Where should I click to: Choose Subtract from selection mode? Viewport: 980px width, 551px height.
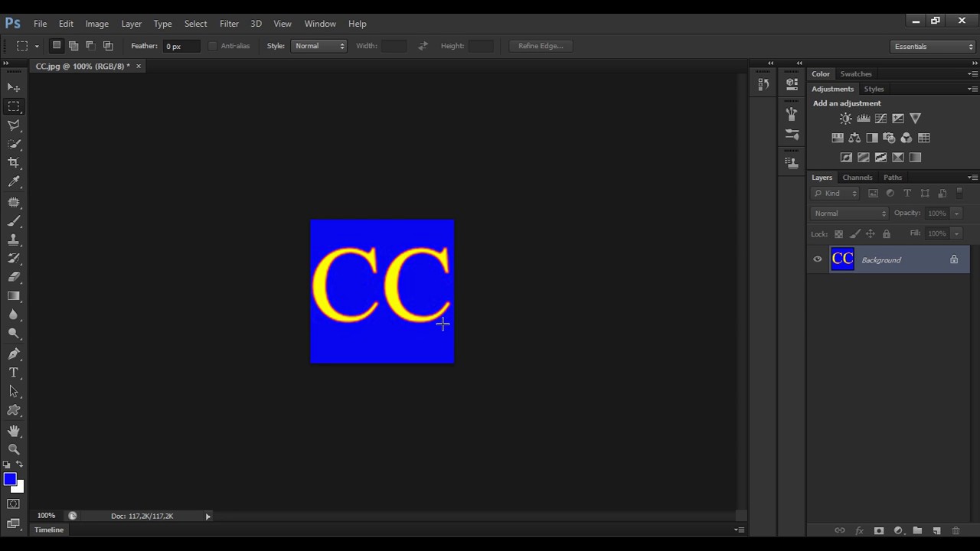click(90, 46)
